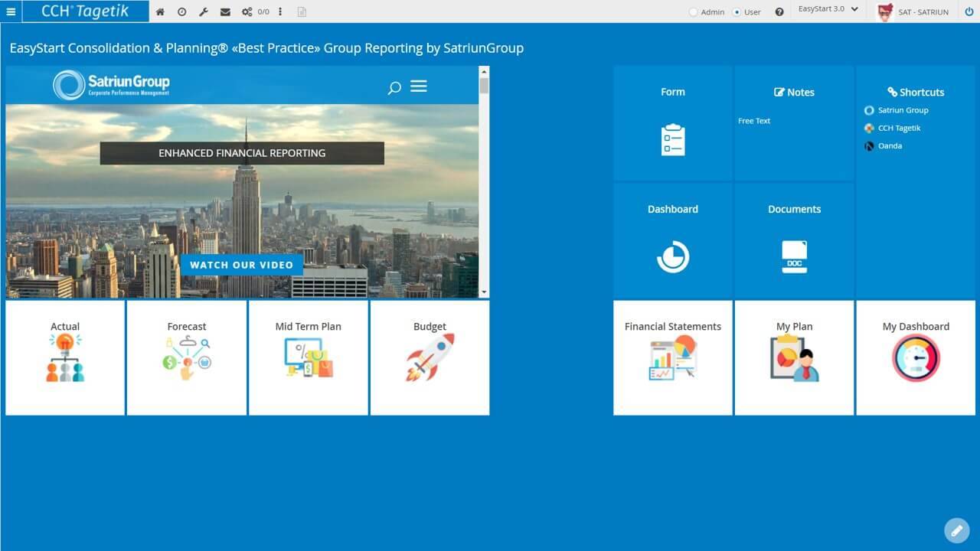This screenshot has height=551, width=980.
Task: Open the help question mark icon
Action: pos(779,12)
